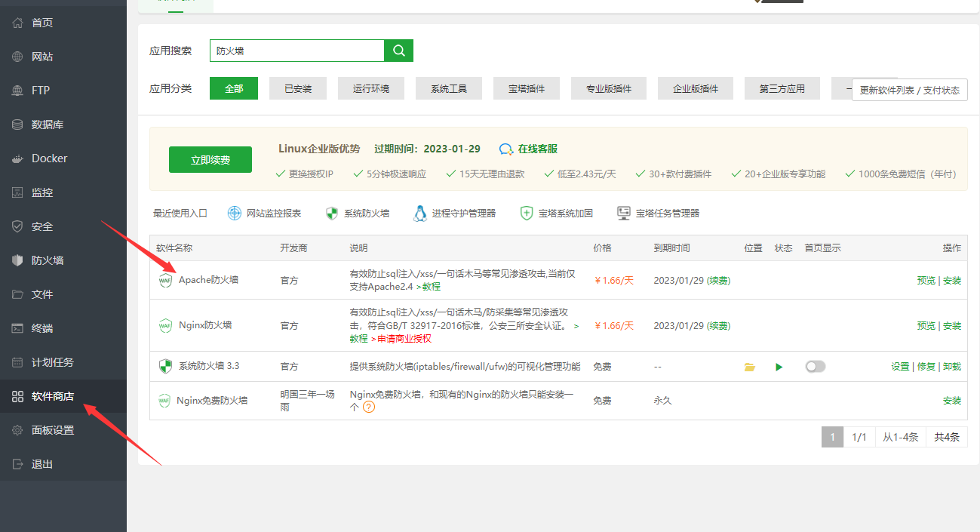
Task: Open 防火墙 in the sidebar menu
Action: 63,260
